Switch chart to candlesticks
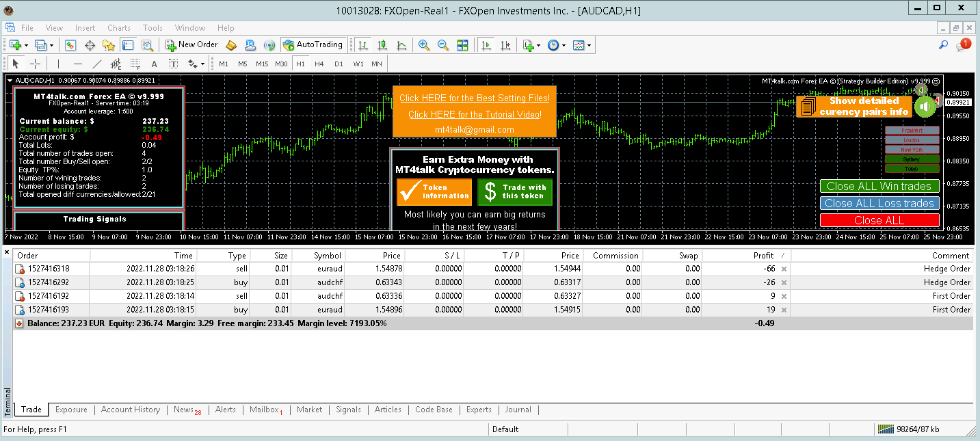 382,45
